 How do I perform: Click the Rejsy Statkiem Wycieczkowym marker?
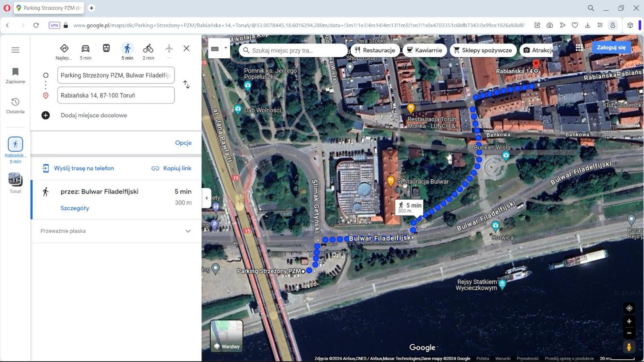pos(502,284)
